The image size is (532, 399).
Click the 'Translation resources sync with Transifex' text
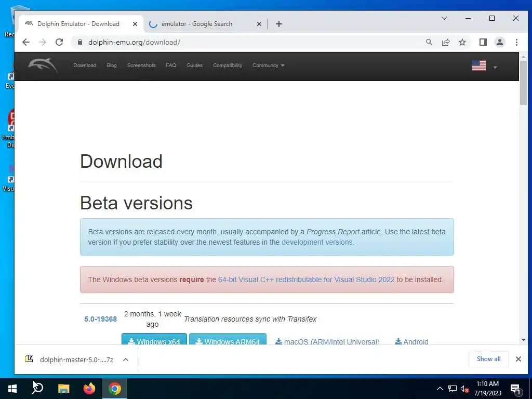250,319
